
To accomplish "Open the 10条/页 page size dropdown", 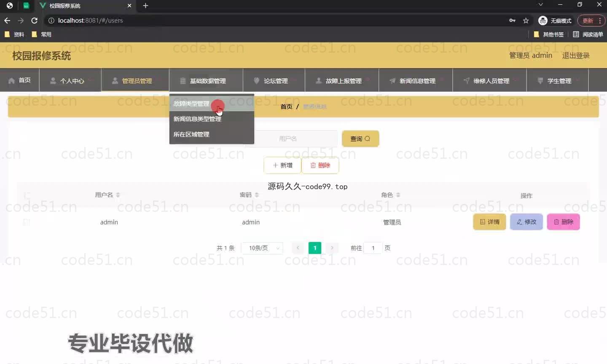I will tap(262, 248).
